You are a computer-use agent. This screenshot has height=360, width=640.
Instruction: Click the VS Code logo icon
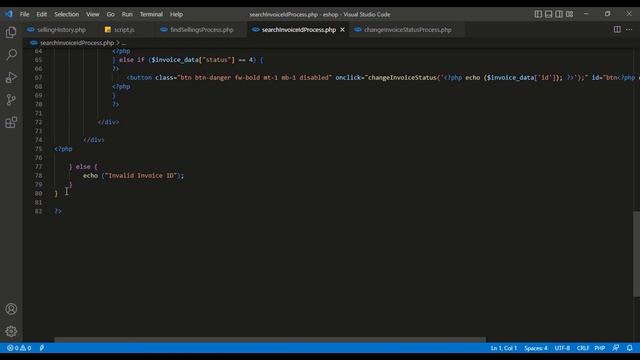click(x=9, y=14)
